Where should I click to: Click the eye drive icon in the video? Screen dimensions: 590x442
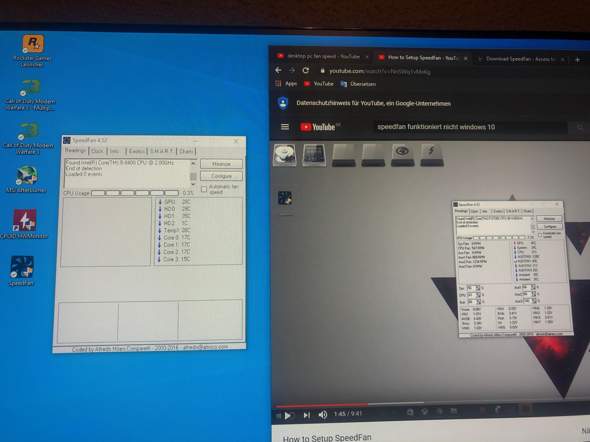[402, 155]
